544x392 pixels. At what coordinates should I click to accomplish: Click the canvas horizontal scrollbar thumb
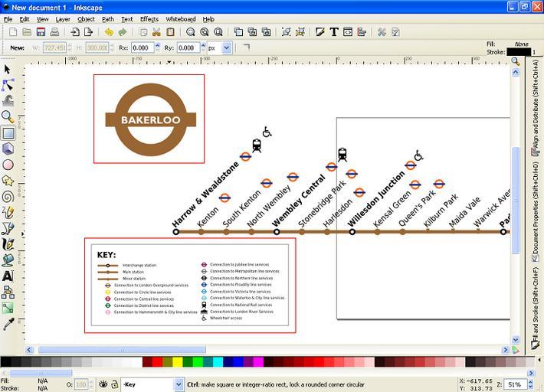click(x=122, y=350)
